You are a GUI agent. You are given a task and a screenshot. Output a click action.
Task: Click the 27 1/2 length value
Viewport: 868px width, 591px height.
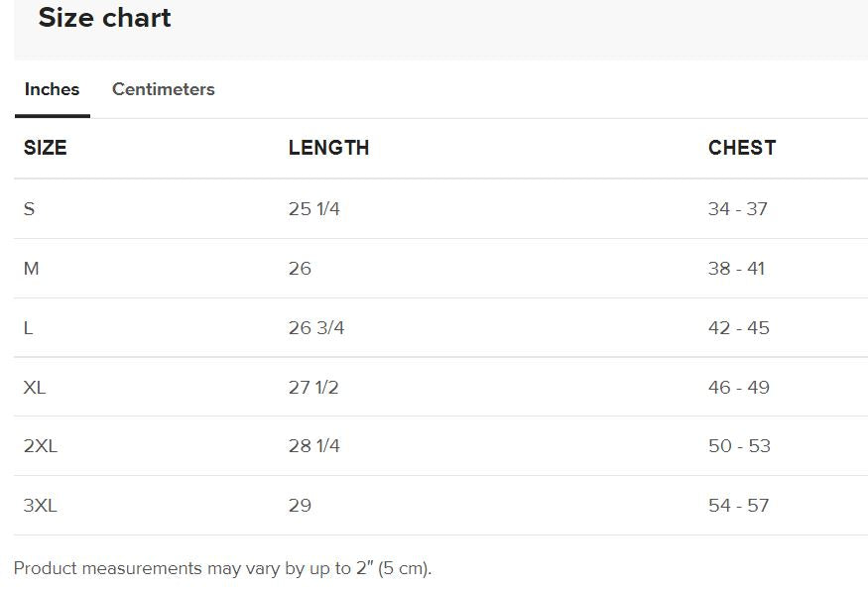coord(313,387)
